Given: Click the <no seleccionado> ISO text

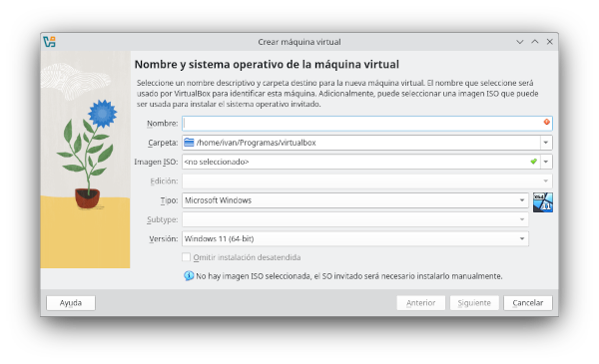Looking at the screenshot, I should [x=217, y=162].
